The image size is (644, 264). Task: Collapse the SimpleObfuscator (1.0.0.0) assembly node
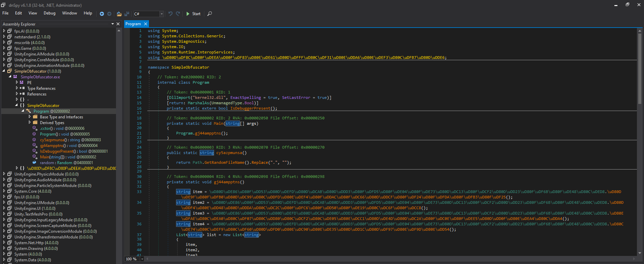tap(4, 71)
